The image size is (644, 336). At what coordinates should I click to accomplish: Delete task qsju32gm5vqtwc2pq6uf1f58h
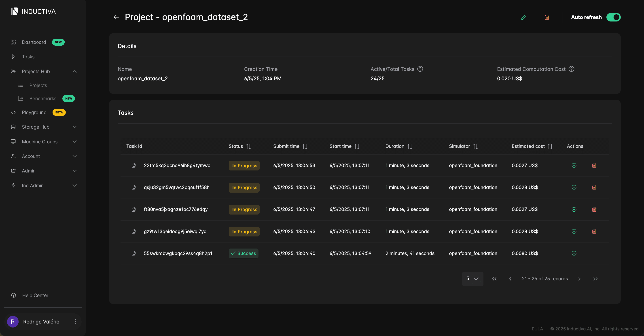click(594, 187)
